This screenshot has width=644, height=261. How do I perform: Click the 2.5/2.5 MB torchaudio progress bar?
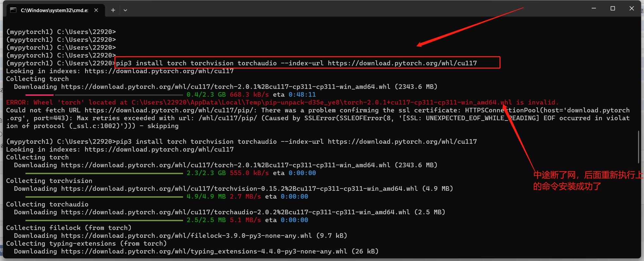pos(104,220)
